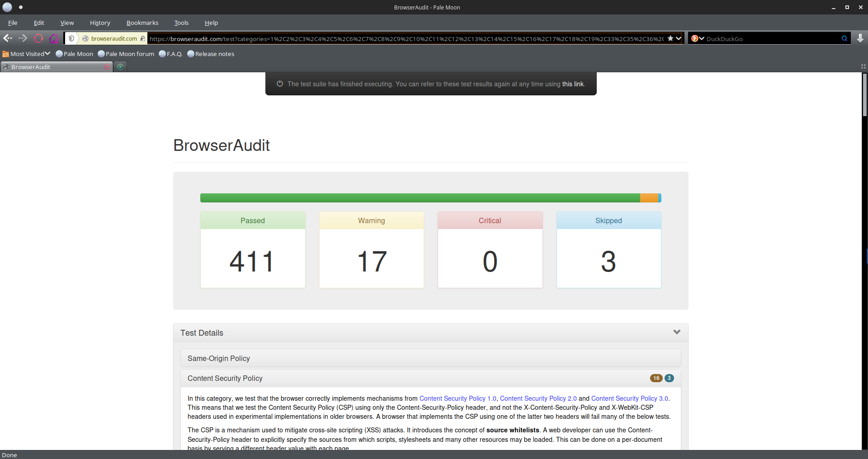
Task: Open the Content Security Policy 3.0 link
Action: click(630, 398)
